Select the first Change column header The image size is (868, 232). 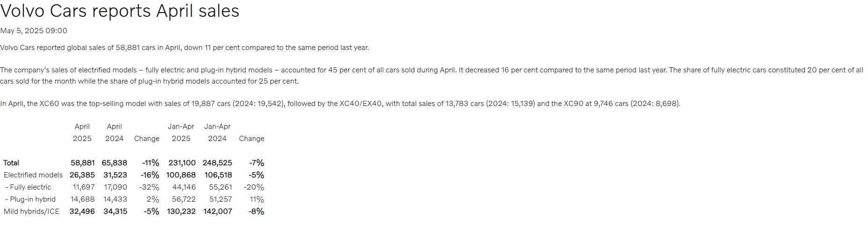click(x=147, y=139)
